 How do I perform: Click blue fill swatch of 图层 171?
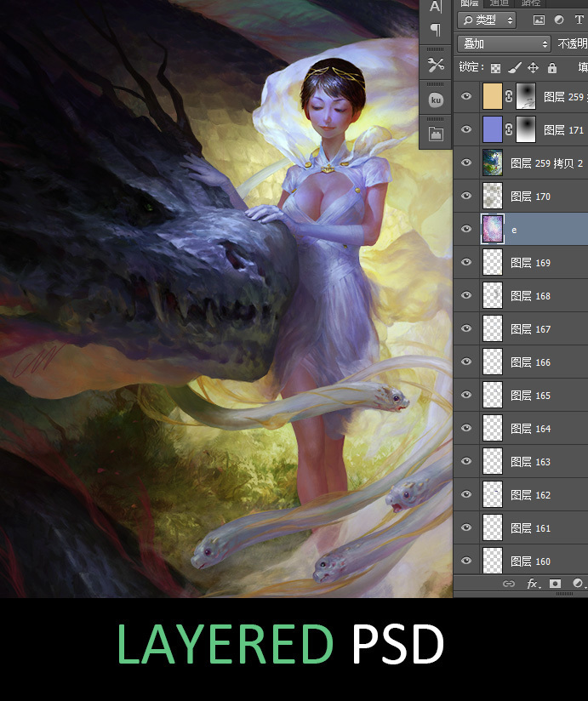(x=493, y=129)
